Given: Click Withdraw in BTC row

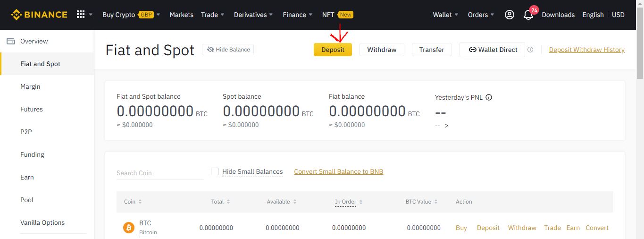Looking at the screenshot, I should coord(522,228).
